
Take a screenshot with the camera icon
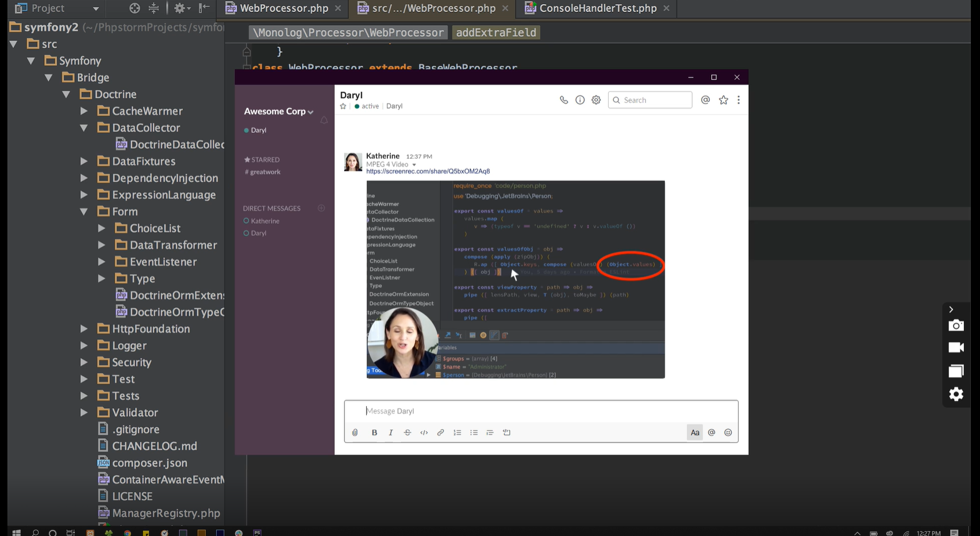click(x=956, y=326)
